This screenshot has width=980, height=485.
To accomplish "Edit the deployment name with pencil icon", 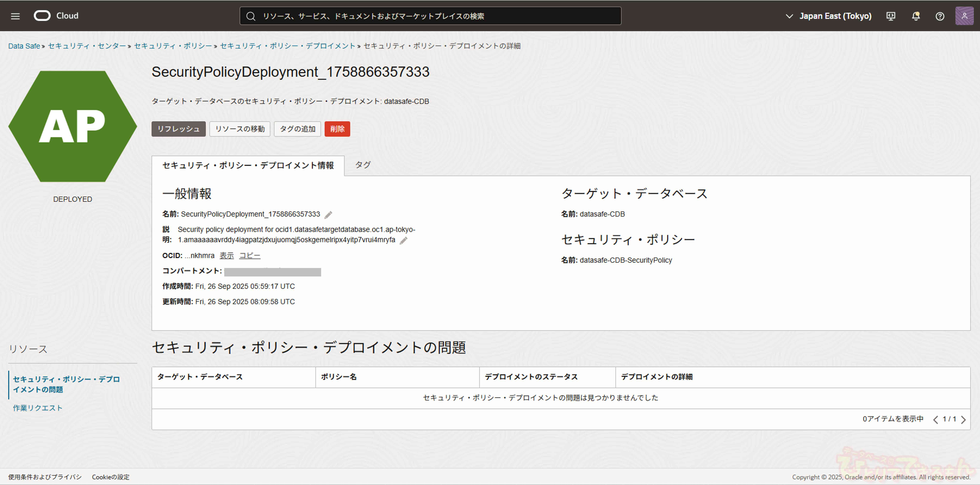I will tap(328, 215).
